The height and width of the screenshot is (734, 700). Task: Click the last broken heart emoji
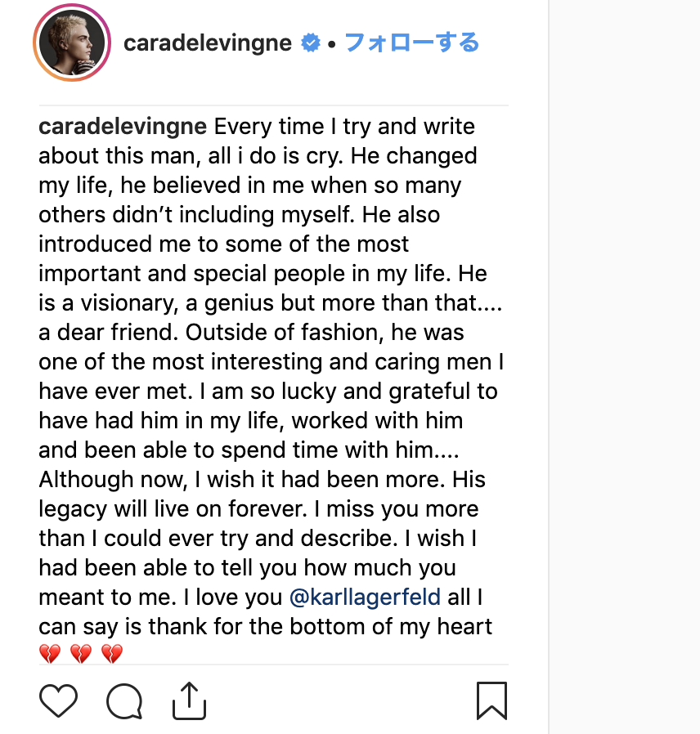point(112,653)
